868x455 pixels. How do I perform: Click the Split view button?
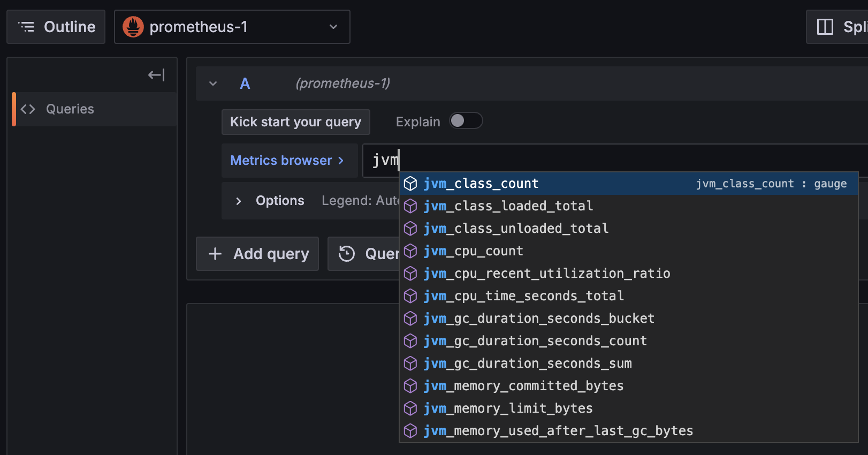(837, 27)
